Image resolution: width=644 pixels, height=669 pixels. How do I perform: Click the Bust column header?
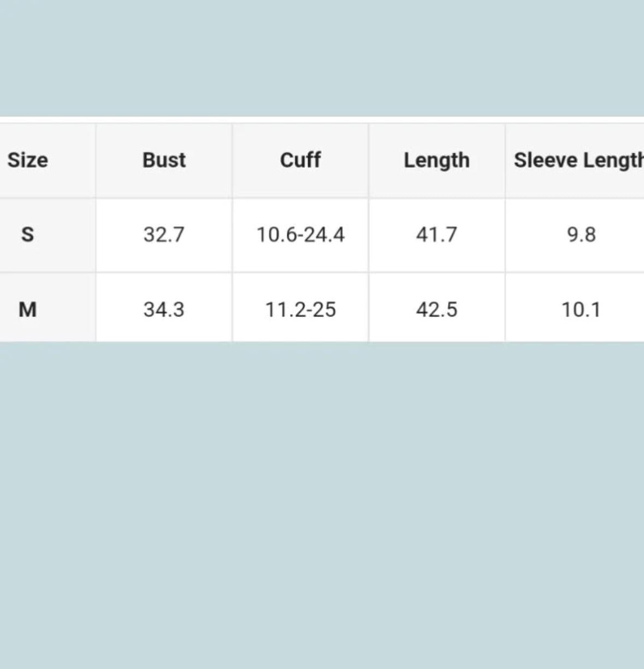164,160
